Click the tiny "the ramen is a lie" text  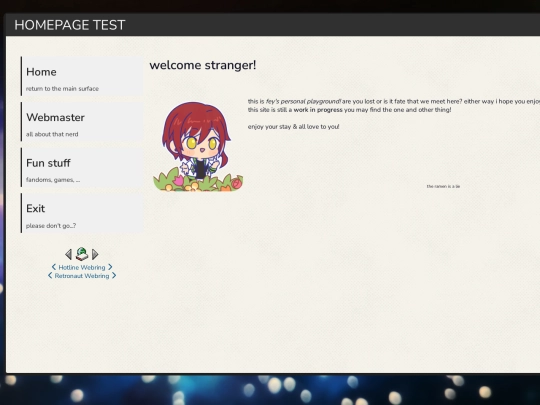[x=443, y=186]
